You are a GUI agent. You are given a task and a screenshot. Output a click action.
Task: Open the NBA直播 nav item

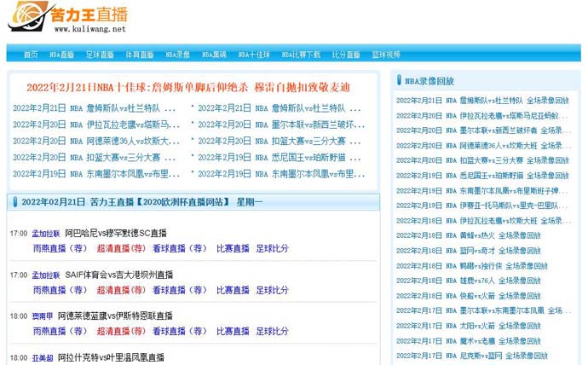(61, 55)
